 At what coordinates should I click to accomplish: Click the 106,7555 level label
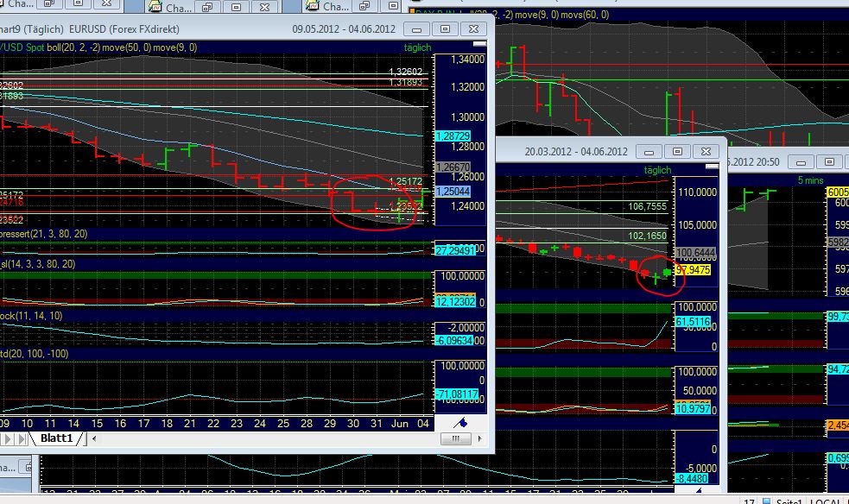tap(647, 206)
